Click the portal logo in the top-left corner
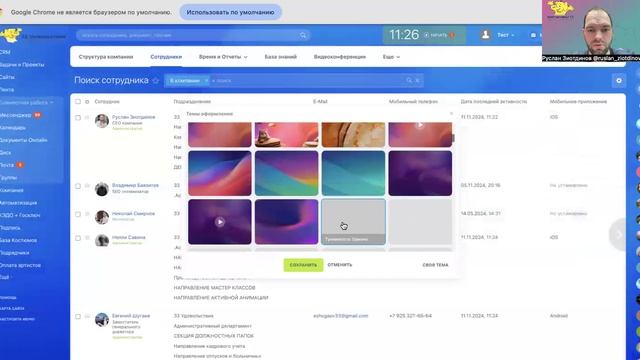The width and height of the screenshot is (640, 360). point(11,35)
